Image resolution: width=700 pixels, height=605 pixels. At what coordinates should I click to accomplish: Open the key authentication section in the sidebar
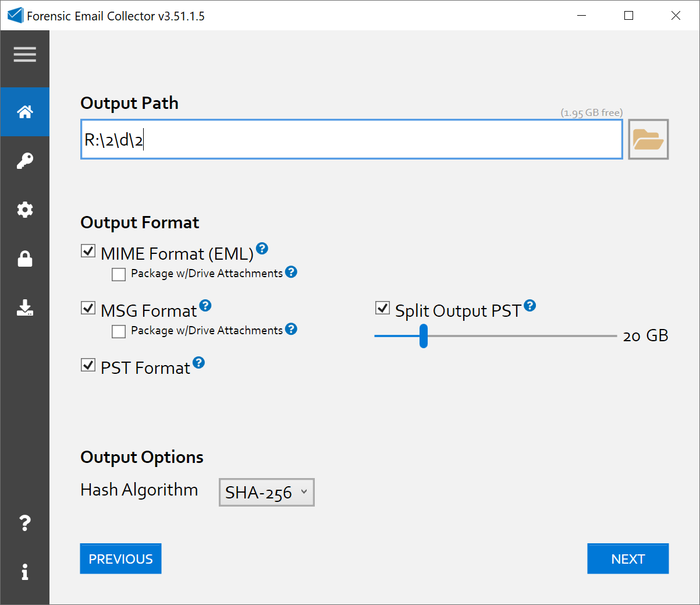point(25,161)
